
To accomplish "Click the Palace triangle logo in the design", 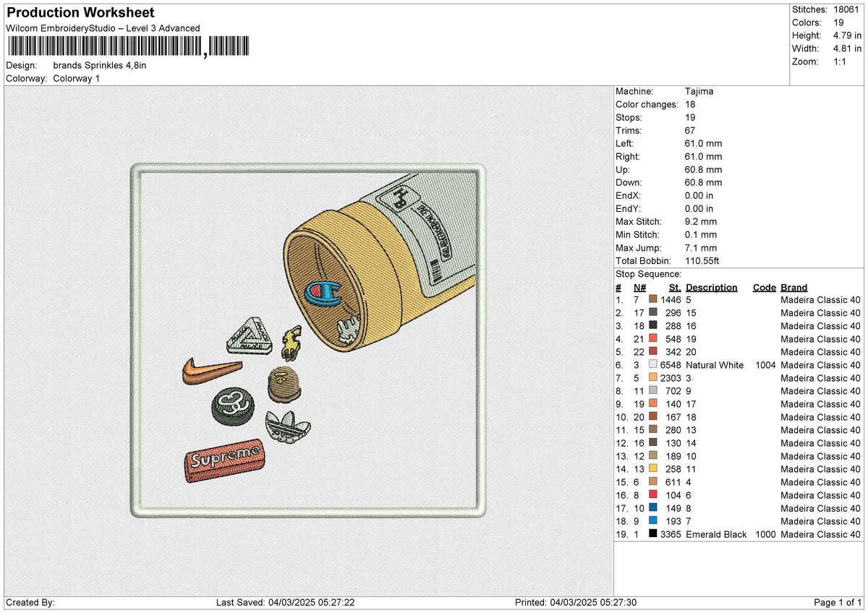I will (x=250, y=335).
